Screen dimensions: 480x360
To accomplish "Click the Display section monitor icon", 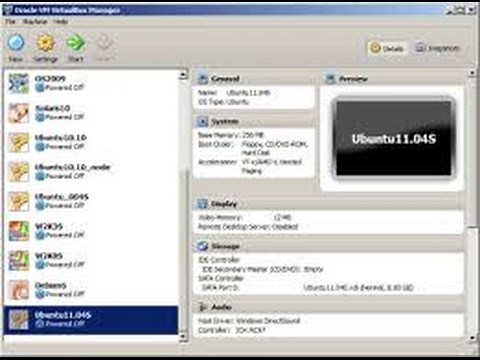I will tap(202, 204).
